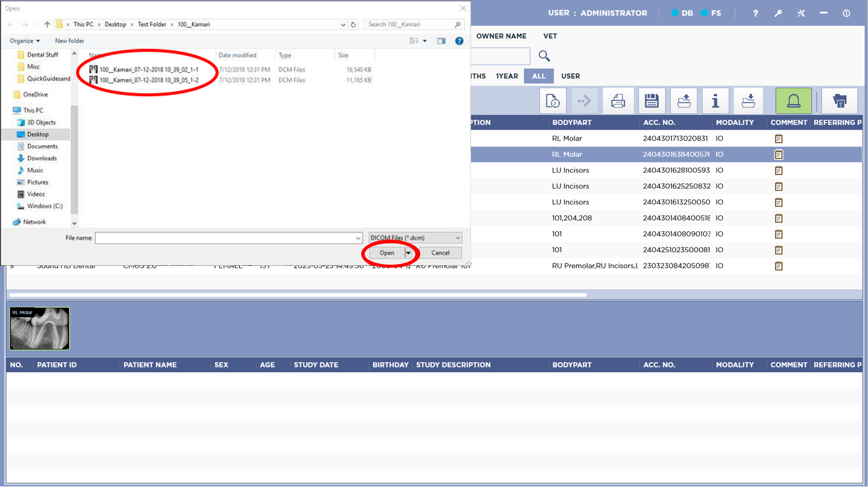Select the ALL date filter
The width and height of the screenshot is (868, 487).
tap(538, 76)
